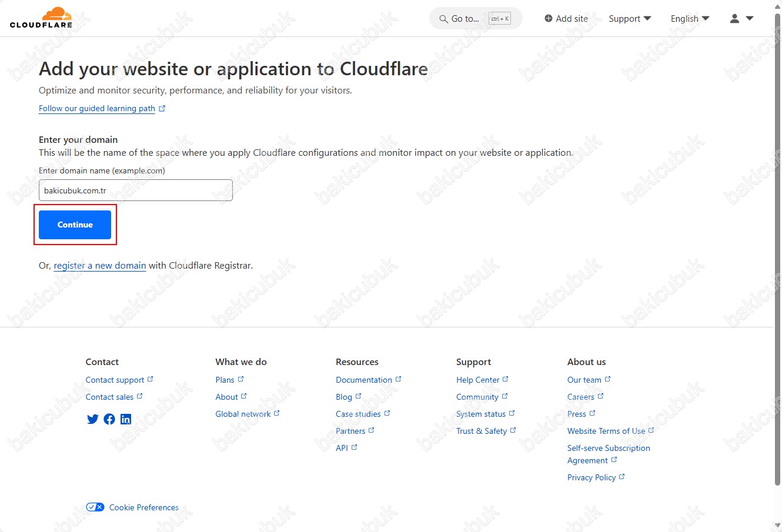This screenshot has height=532, width=782.
Task: Open the Facebook social icon under Contact
Action: (109, 419)
